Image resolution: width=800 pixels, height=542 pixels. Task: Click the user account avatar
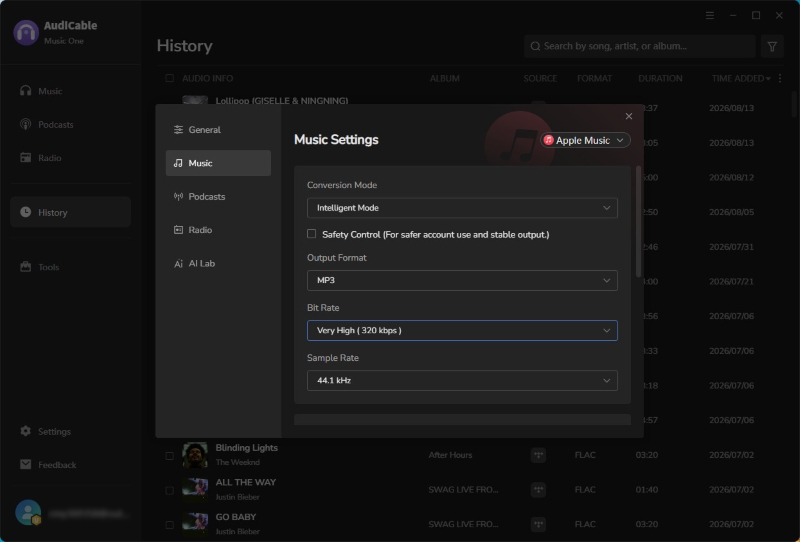click(x=28, y=512)
